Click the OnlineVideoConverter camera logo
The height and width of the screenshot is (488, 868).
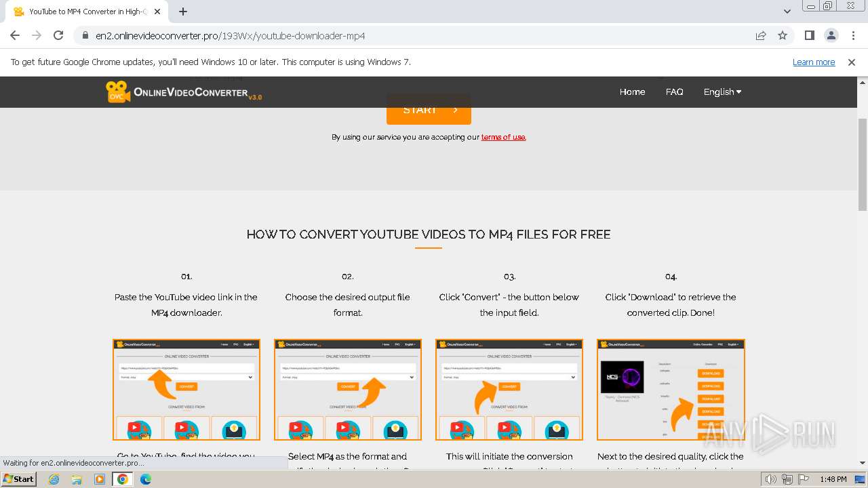(x=184, y=92)
